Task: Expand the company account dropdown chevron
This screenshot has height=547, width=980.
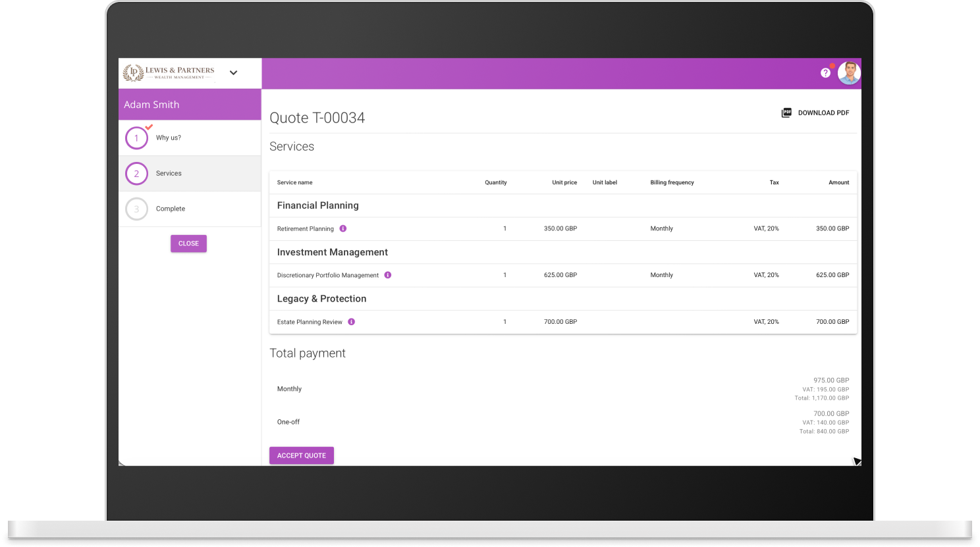Action: [233, 72]
